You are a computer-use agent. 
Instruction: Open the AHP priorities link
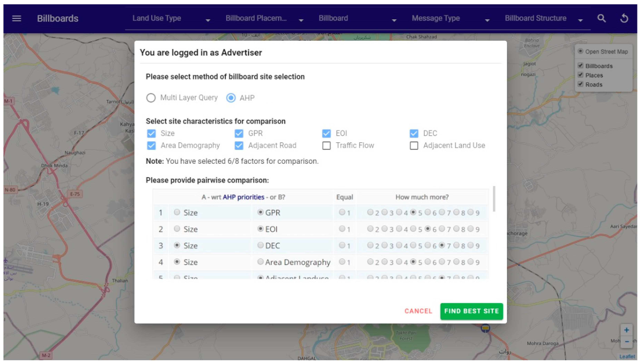(x=243, y=197)
